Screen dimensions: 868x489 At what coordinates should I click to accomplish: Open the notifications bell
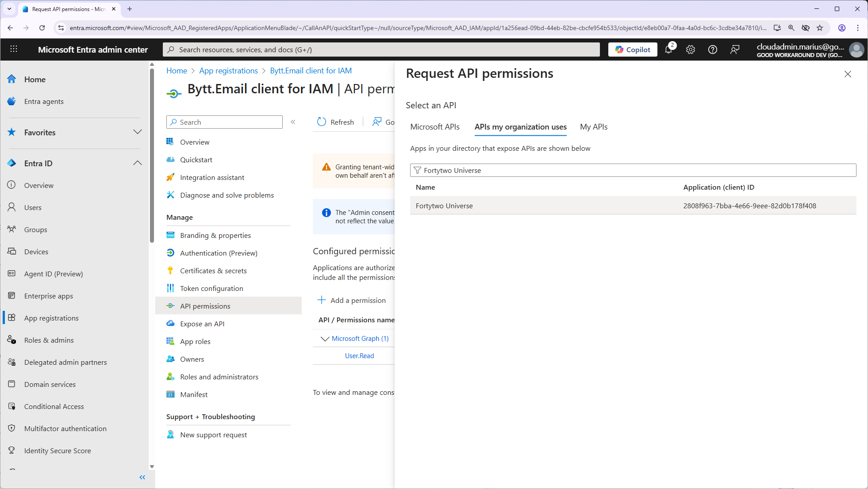click(668, 50)
